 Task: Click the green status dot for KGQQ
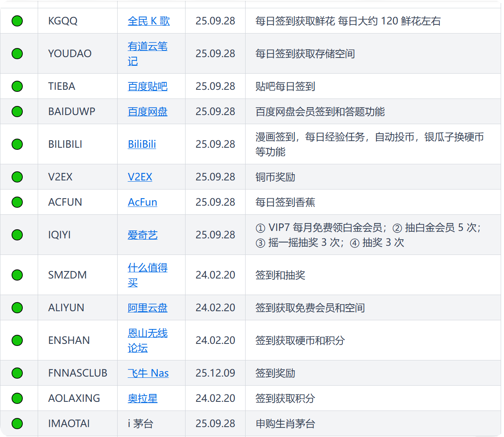click(17, 21)
